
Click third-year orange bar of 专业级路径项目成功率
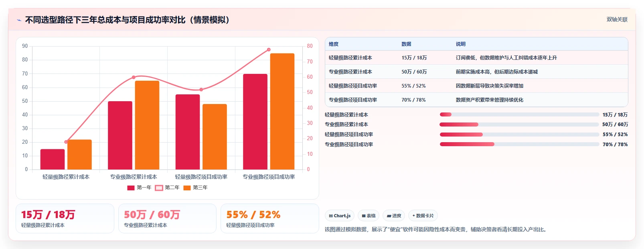click(282, 112)
